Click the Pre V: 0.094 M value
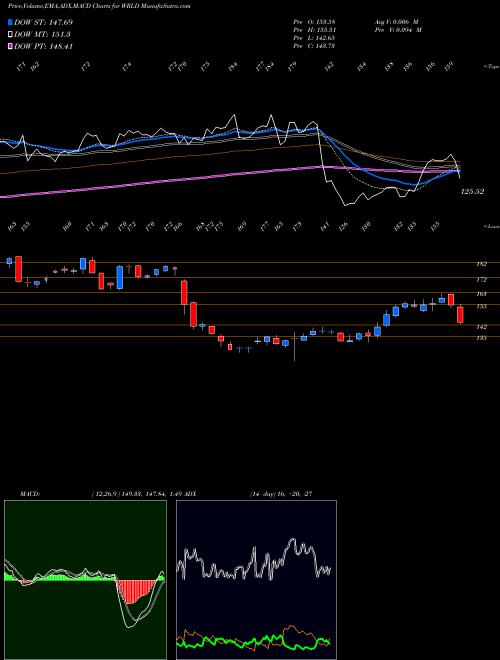 pyautogui.click(x=398, y=30)
